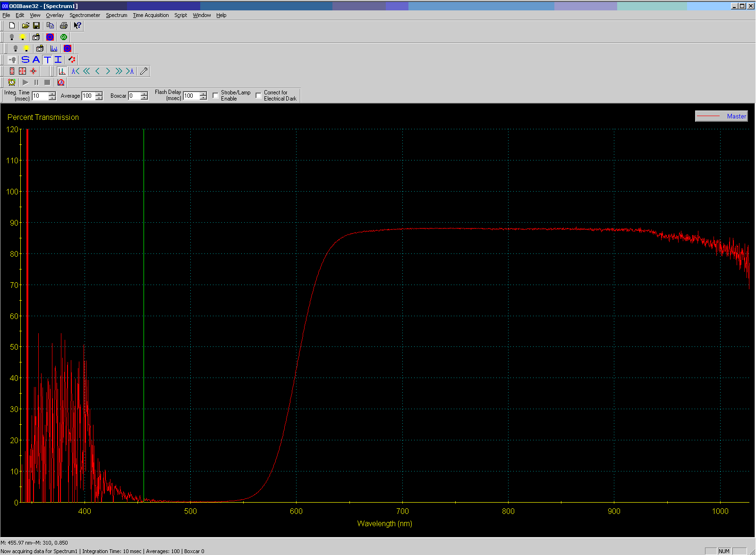Screen dimensions: 756x555
Task: Check Correct for Electrical Dark
Action: pos(258,96)
